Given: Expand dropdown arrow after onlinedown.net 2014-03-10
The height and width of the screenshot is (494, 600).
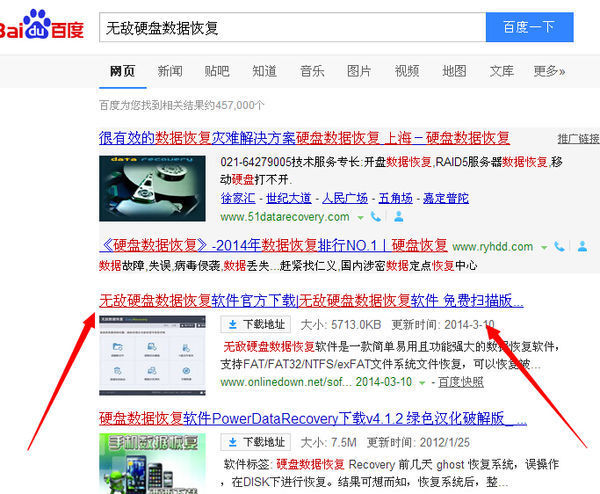Looking at the screenshot, I should pos(422,383).
